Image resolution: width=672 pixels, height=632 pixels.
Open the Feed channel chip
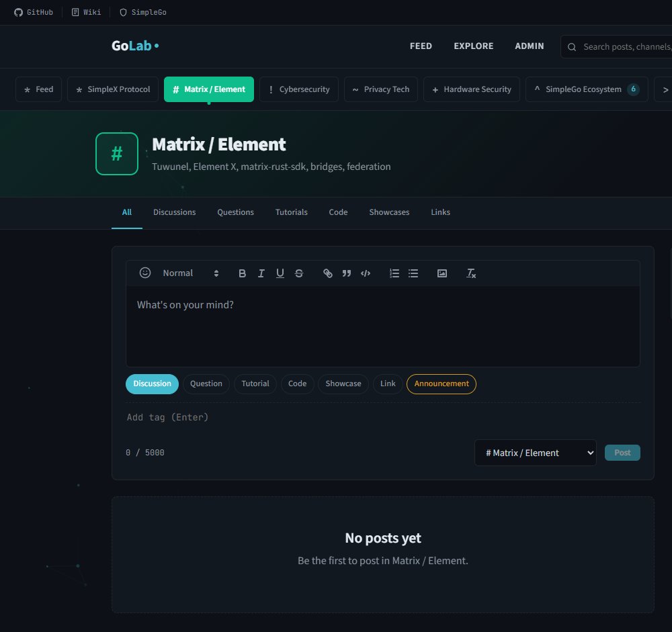pyautogui.click(x=38, y=89)
